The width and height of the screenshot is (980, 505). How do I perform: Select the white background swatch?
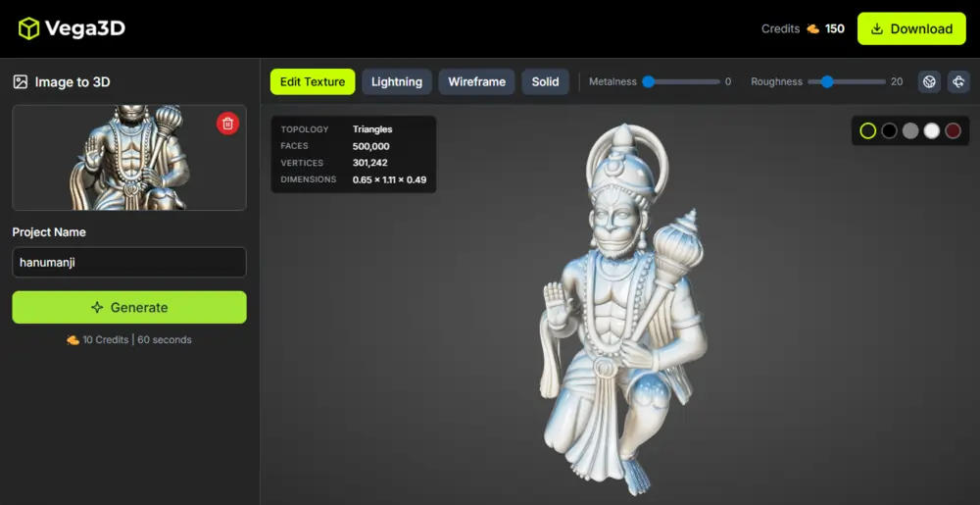pos(932,130)
